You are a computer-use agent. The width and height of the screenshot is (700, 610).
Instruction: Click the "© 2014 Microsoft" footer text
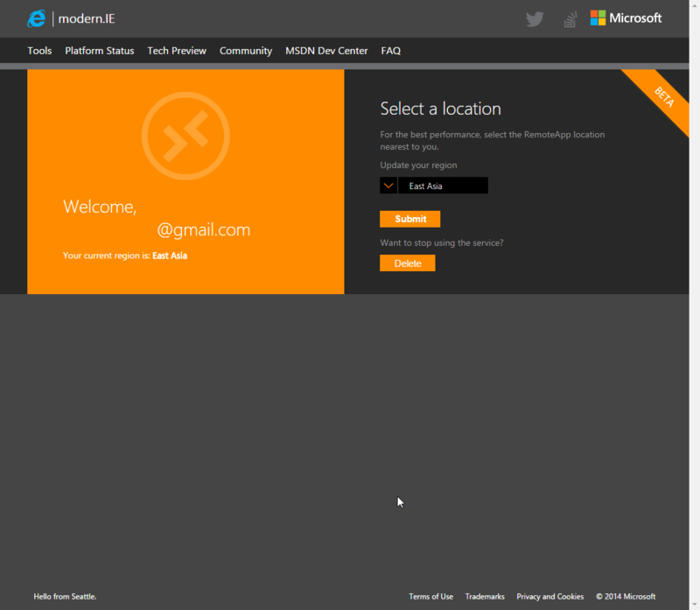(626, 597)
